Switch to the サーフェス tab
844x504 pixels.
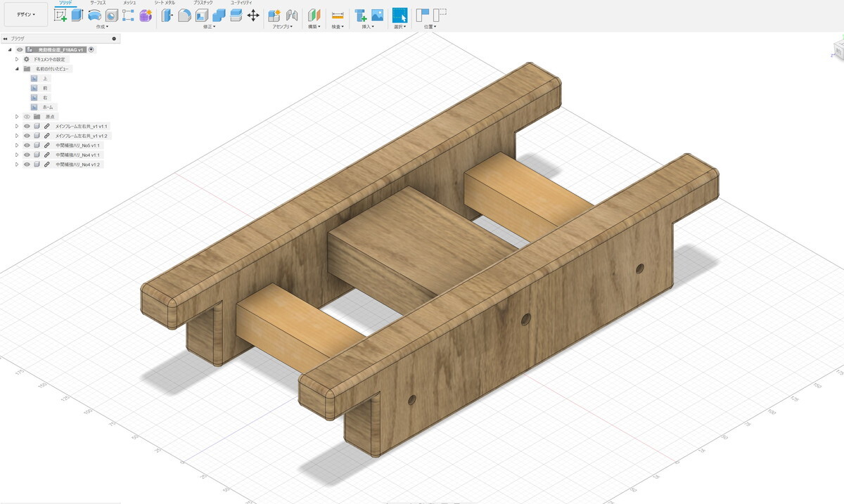tap(98, 3)
